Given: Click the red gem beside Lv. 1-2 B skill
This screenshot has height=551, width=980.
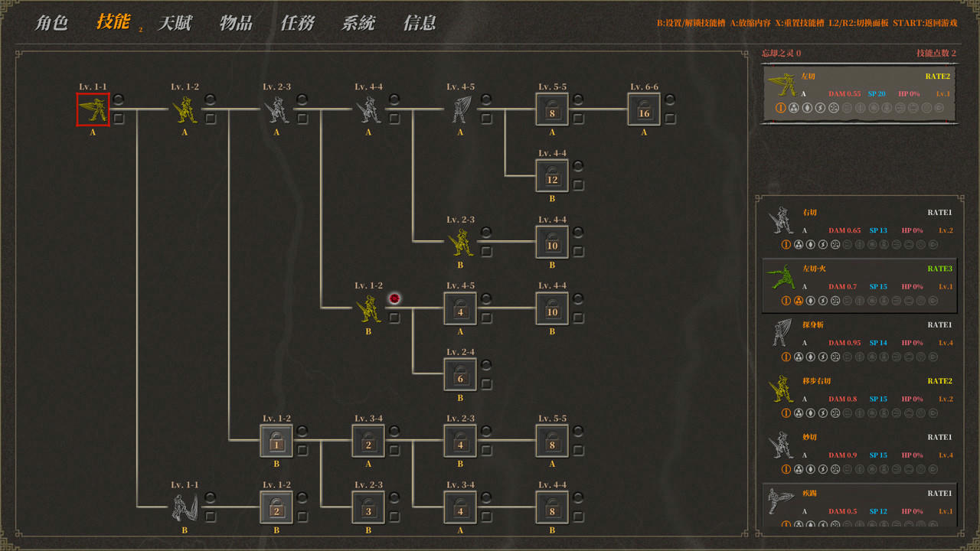Looking at the screenshot, I should pos(394,298).
